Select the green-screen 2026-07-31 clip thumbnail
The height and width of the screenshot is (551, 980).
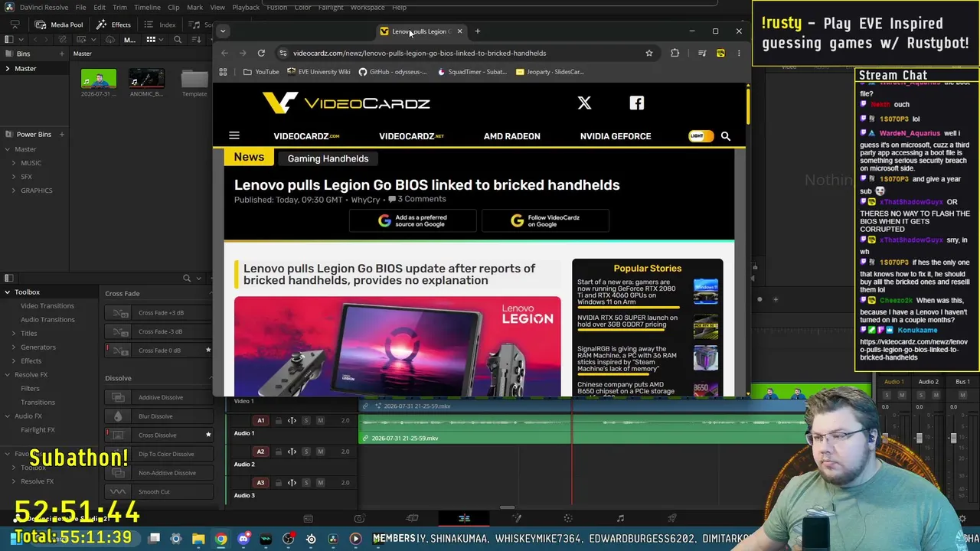pyautogui.click(x=99, y=79)
